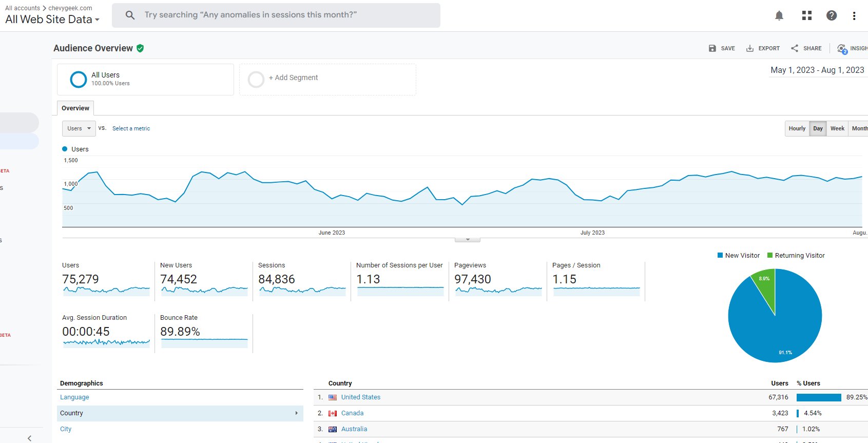Open the Users metric dropdown
Image resolution: width=868 pixels, height=443 pixels.
pos(79,128)
